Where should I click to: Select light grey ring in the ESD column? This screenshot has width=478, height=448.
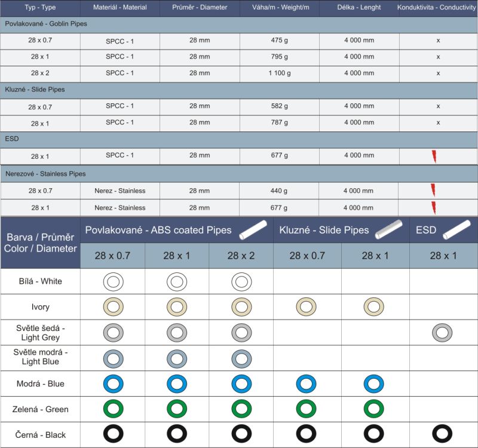coord(442,332)
